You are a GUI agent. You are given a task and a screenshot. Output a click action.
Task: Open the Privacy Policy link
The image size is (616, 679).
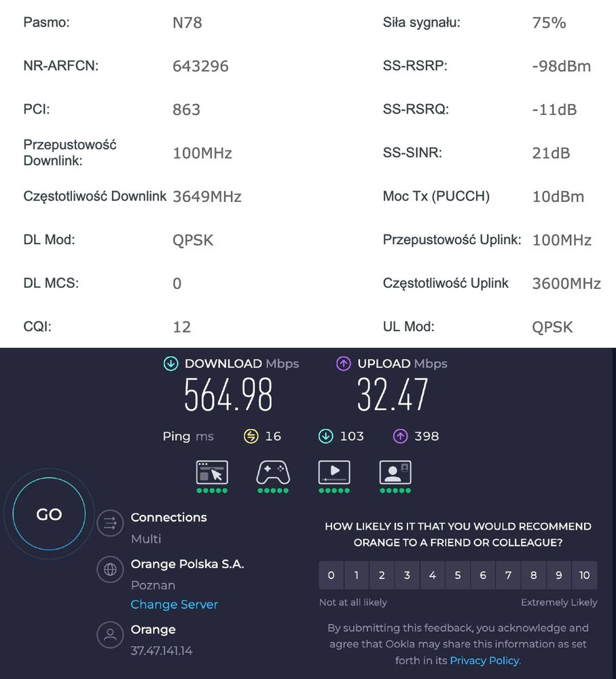484,660
